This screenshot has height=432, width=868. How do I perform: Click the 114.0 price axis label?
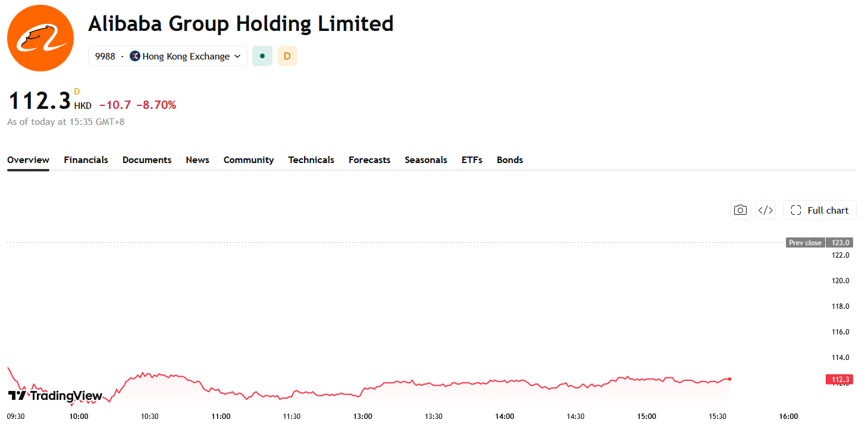[840, 357]
